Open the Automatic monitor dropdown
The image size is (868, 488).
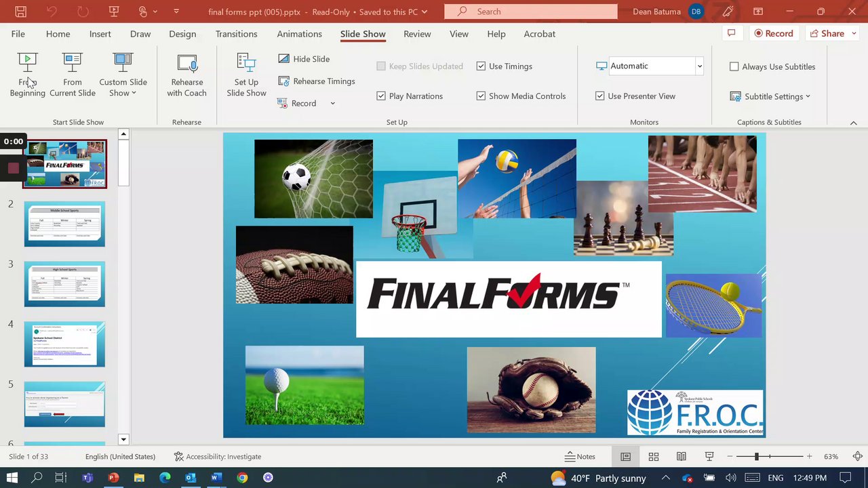pyautogui.click(x=699, y=66)
